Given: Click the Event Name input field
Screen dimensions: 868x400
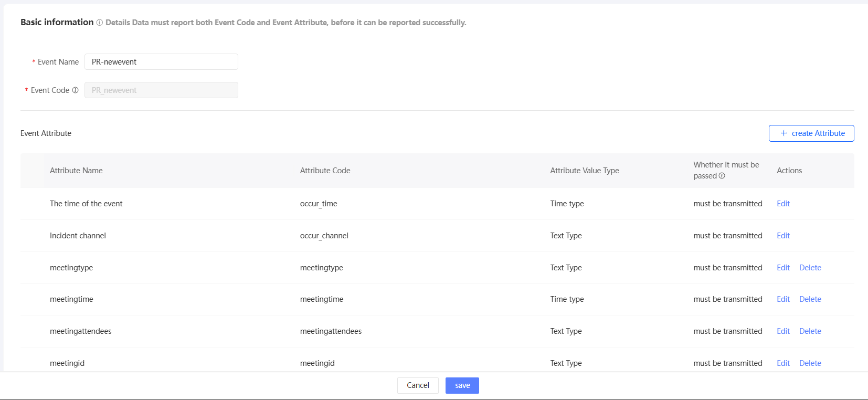Looking at the screenshot, I should (x=161, y=62).
